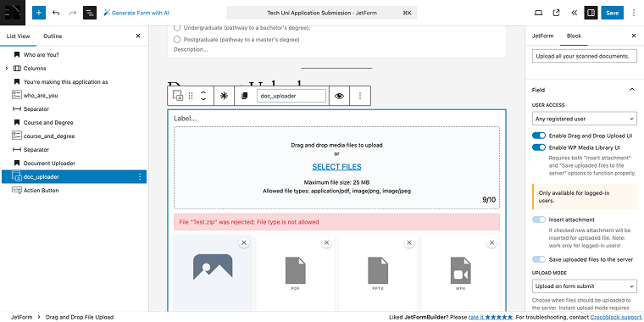644x322 pixels.
Task: Close the settings sidebar
Action: [633, 36]
